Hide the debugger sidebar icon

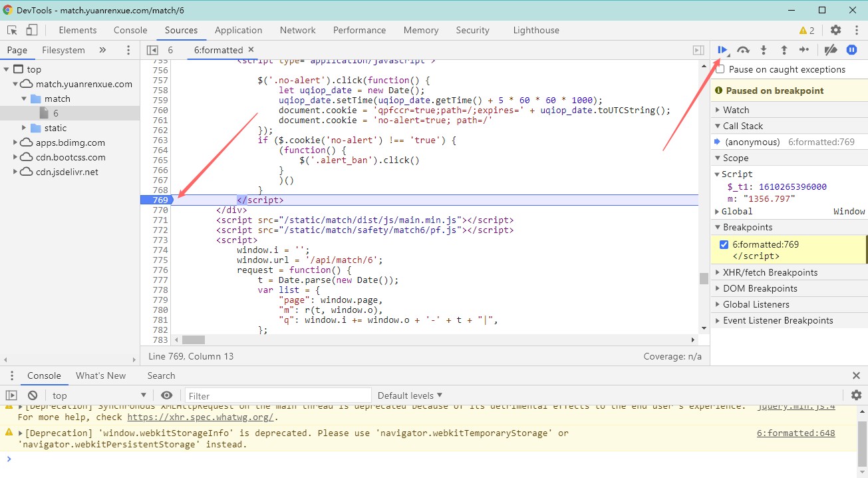[698, 50]
